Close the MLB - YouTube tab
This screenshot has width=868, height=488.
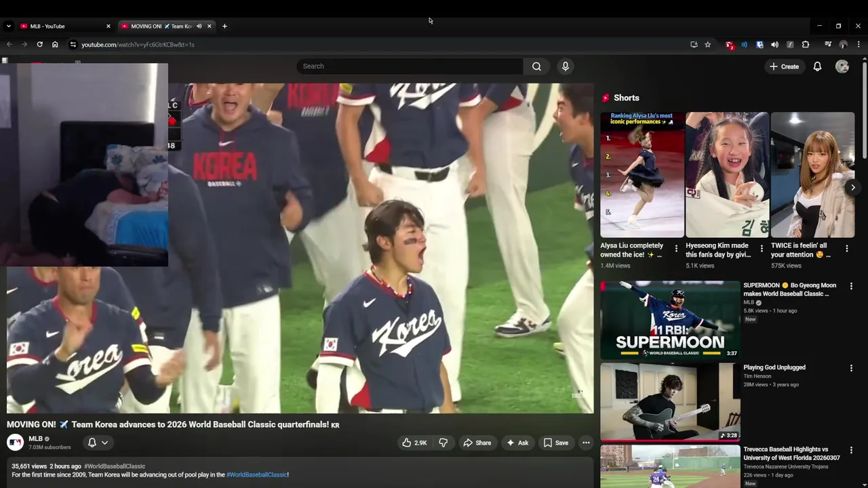pos(108,26)
